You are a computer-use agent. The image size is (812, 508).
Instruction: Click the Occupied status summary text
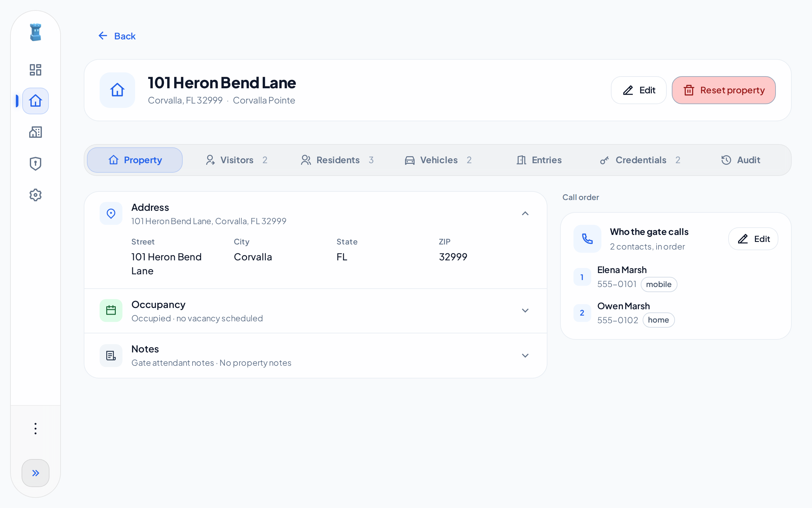click(197, 318)
